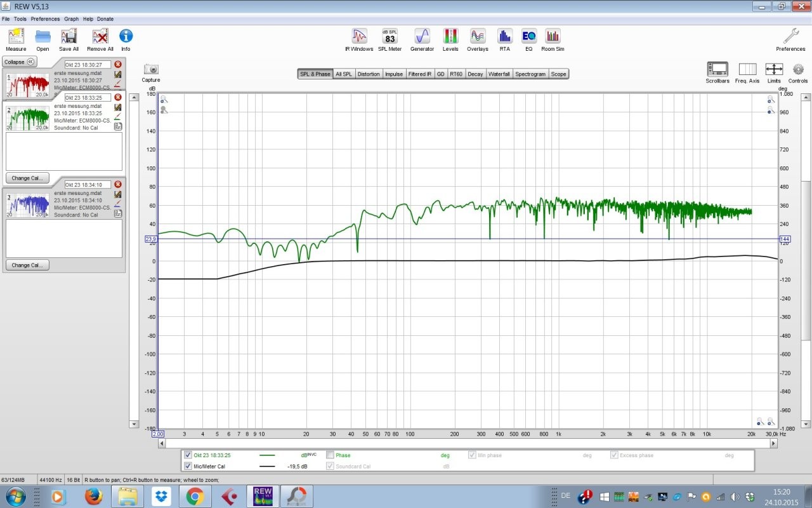The width and height of the screenshot is (812, 508).
Task: Click Change Cal button for measurement 2
Action: (x=27, y=178)
